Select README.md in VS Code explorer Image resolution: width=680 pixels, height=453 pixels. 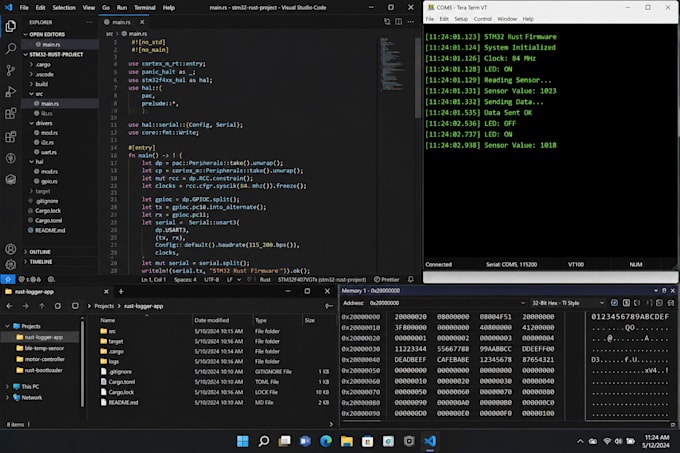[50, 230]
